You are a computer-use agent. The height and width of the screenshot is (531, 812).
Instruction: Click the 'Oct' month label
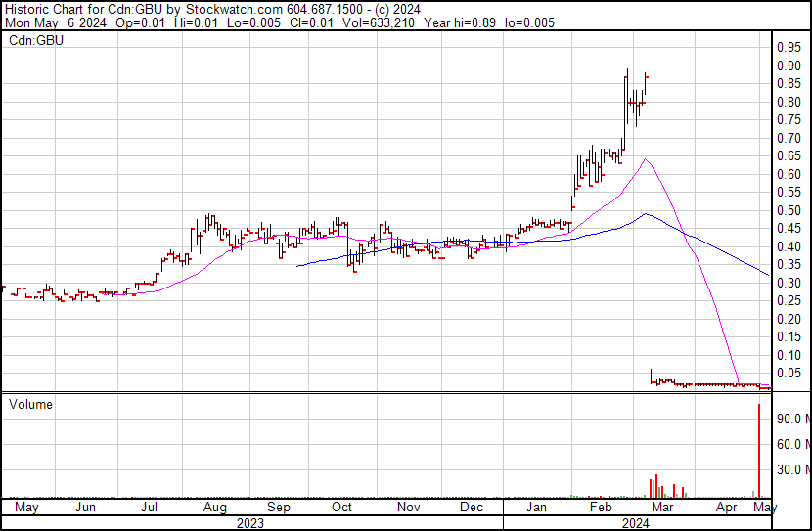tap(341, 508)
